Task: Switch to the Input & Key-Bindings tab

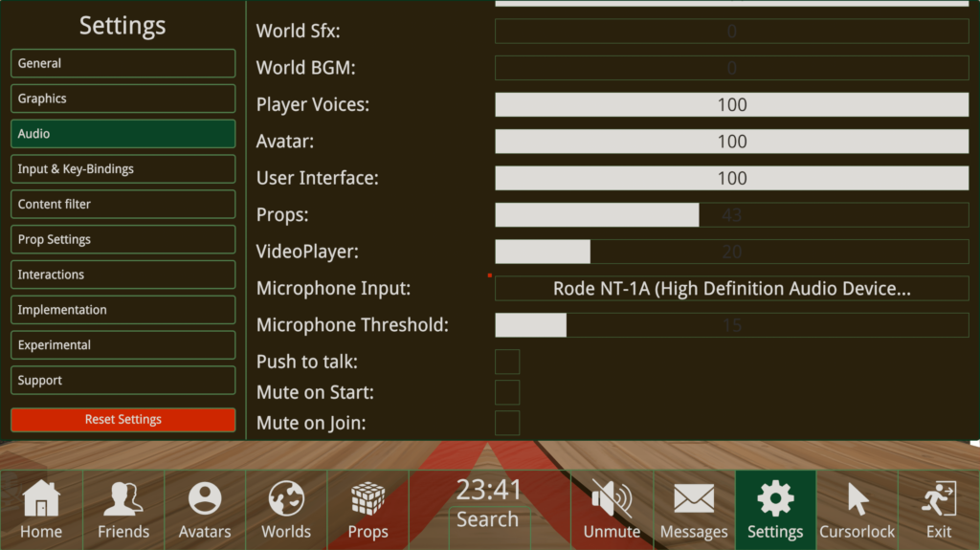Action: 123,168
